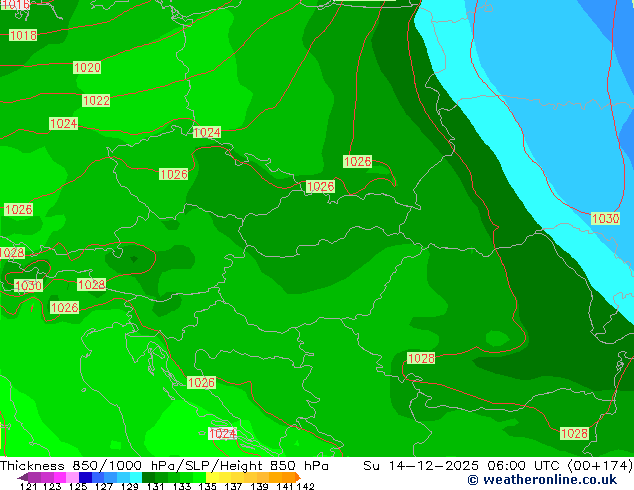634x490 pixels.
Task: Pick the cyan legend swatch
Action: click(x=136, y=477)
